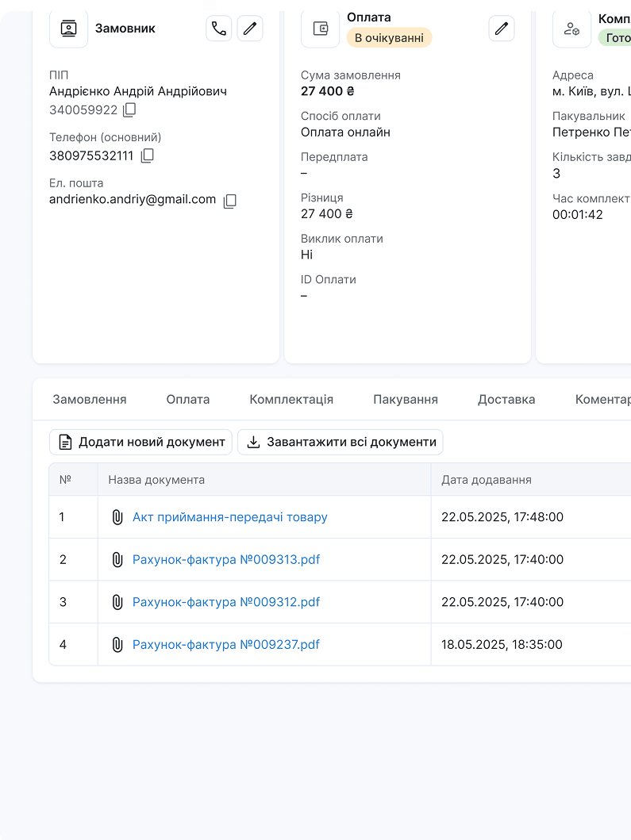
Task: Click Виклик оплати value Ні
Action: 306,255
